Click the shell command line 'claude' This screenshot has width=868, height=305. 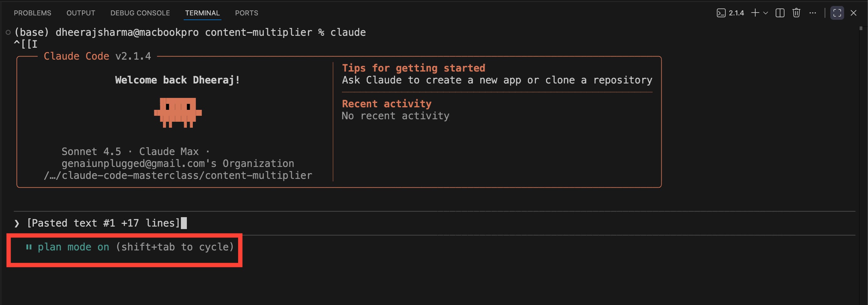[190, 32]
